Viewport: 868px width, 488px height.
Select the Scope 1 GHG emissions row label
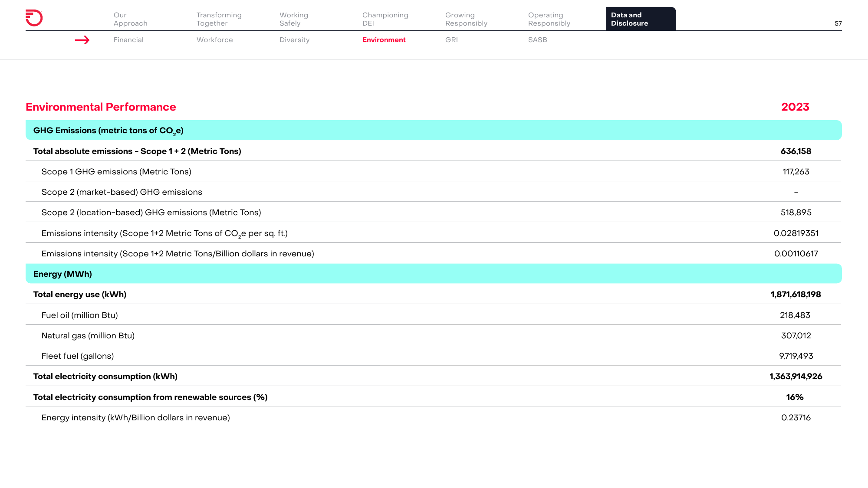[116, 172]
